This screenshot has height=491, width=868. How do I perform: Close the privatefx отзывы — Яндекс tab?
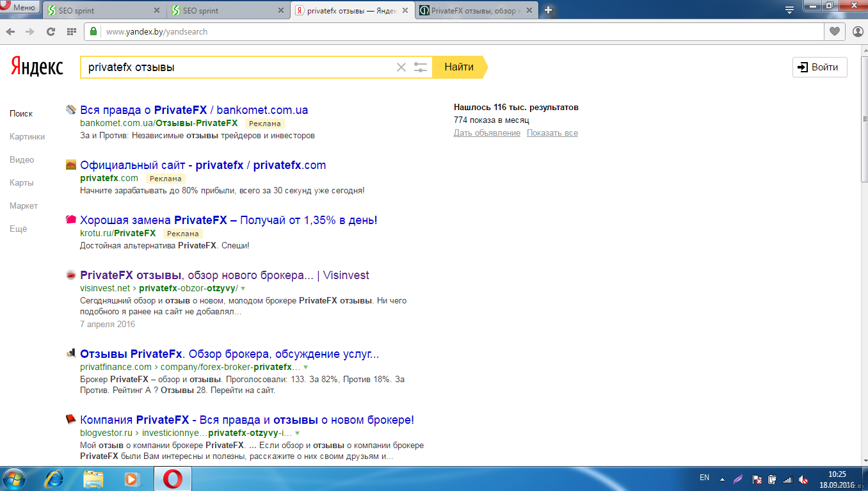point(406,11)
